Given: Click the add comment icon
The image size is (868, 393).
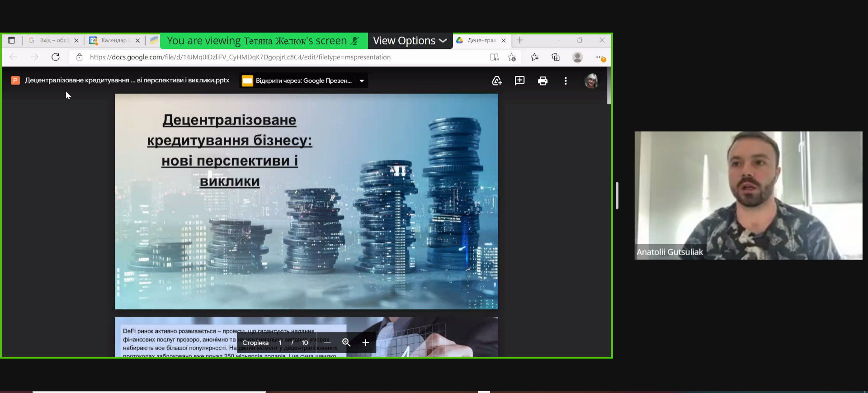Looking at the screenshot, I should (520, 80).
